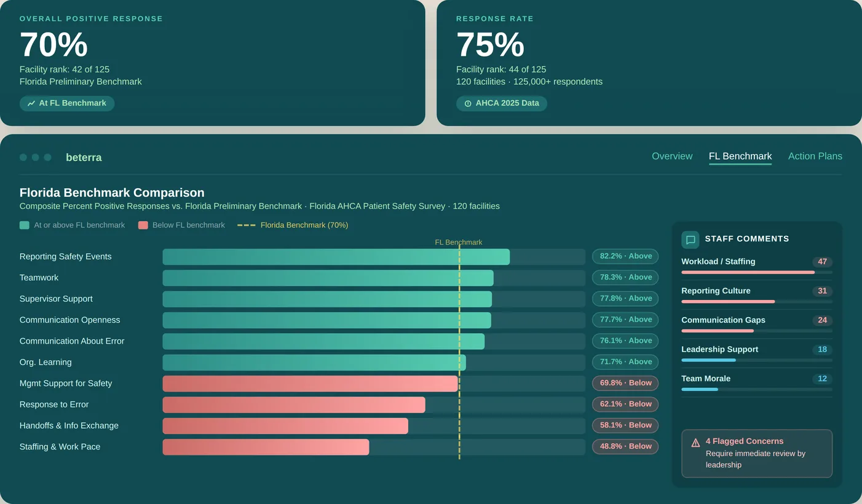The image size is (862, 504).
Task: Switch to the Overview tab
Action: click(672, 156)
